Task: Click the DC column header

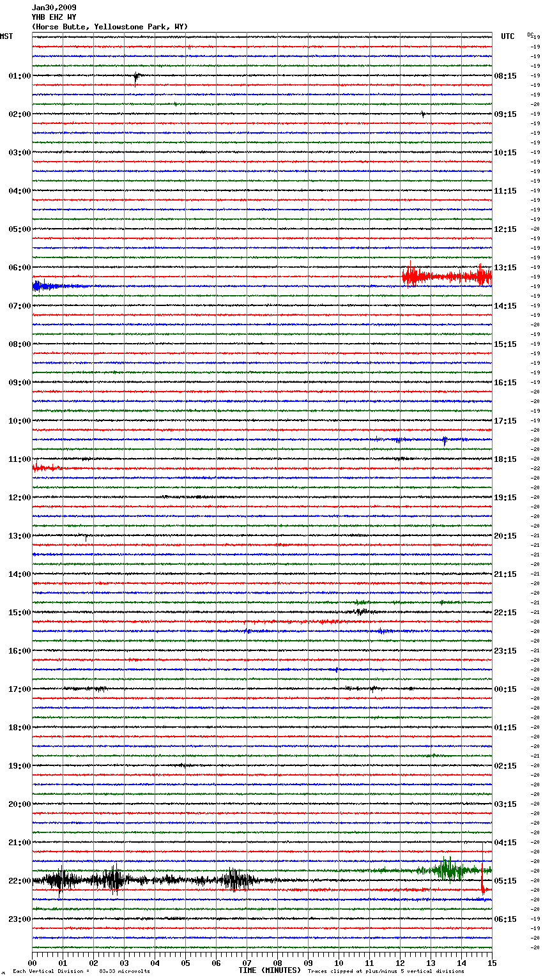Action: pos(530,34)
